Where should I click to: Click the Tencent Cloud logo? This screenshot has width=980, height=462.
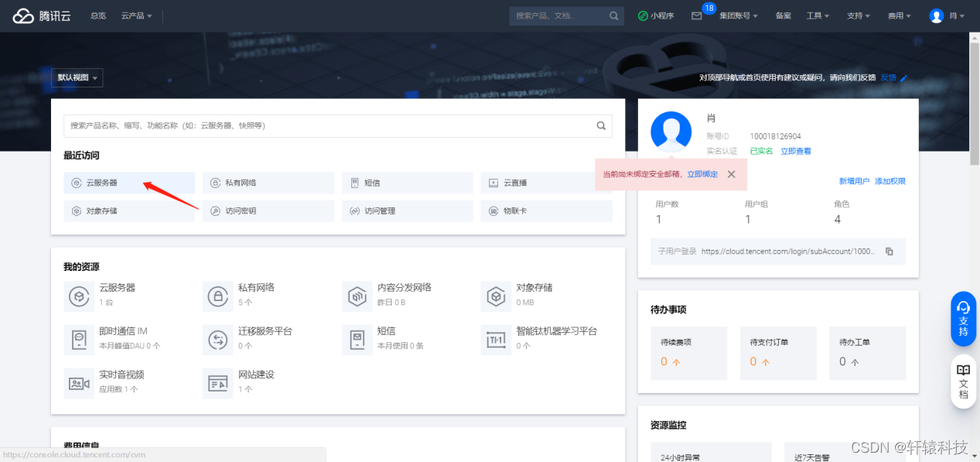point(42,15)
